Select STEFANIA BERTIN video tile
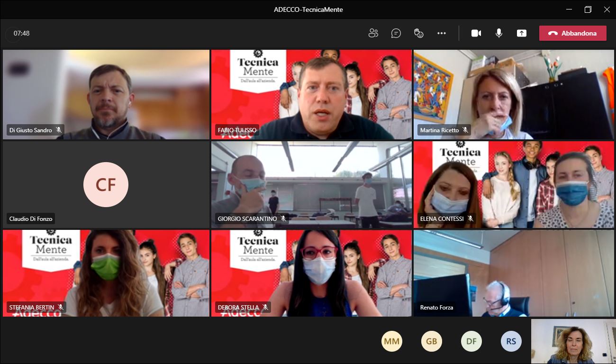 [106, 273]
